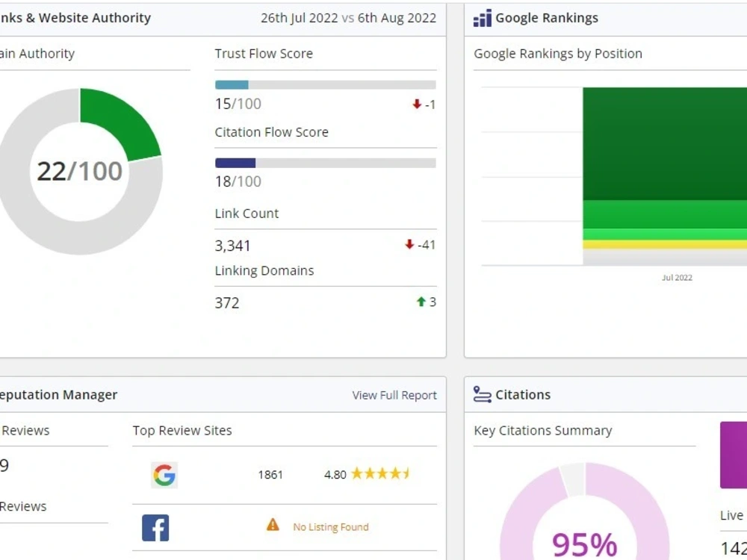747x560 pixels.
Task: Click the Trust Flow Score heading
Action: click(264, 53)
